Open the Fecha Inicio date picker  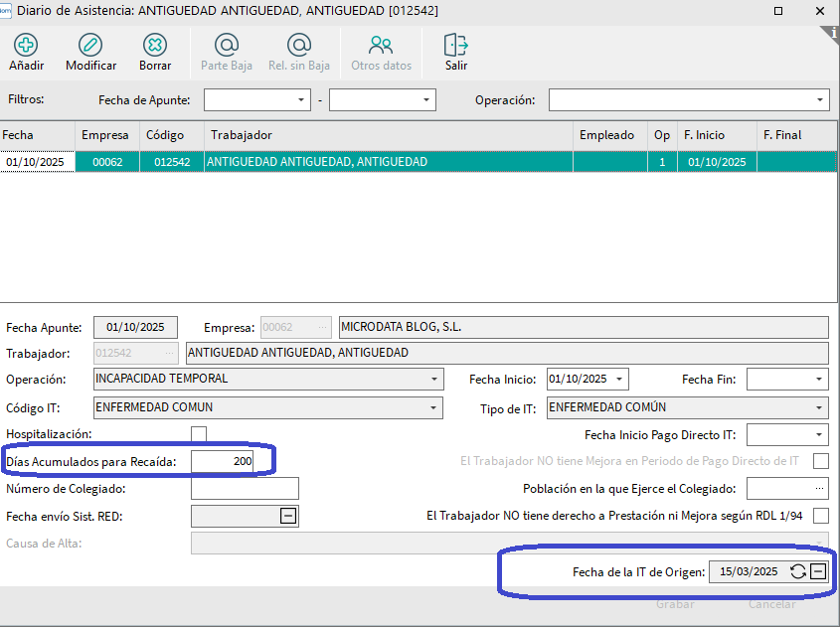620,380
